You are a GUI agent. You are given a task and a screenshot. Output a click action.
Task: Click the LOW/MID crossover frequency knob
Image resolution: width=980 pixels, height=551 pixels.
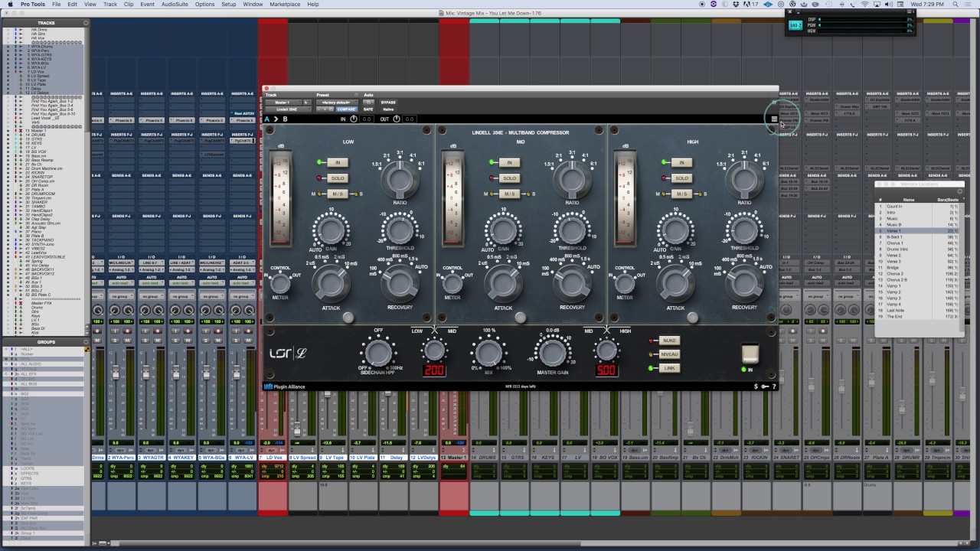(x=434, y=350)
